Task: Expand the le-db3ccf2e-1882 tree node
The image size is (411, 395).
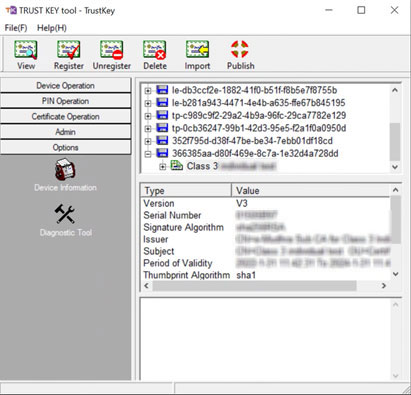Action: coord(148,91)
